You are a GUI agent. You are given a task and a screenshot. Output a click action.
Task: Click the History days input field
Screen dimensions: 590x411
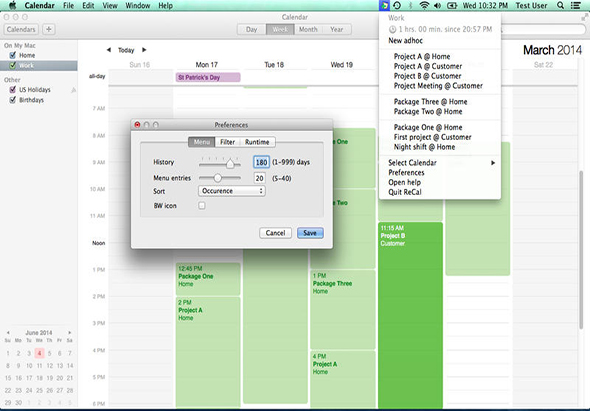(x=261, y=162)
